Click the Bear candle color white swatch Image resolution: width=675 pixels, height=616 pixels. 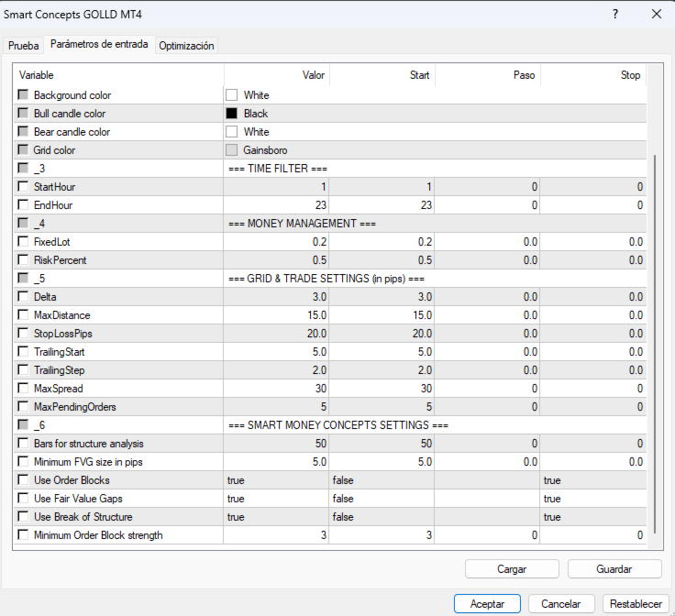click(232, 131)
